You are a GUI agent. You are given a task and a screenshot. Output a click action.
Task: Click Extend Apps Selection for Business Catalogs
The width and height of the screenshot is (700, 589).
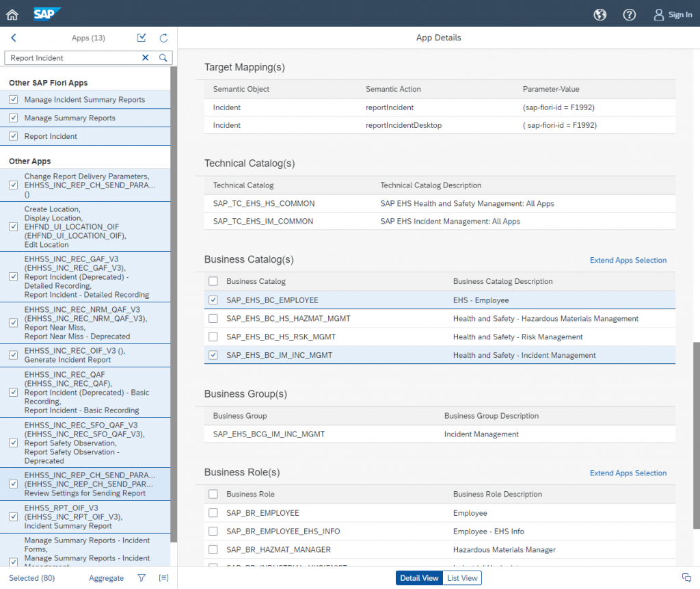pos(628,260)
